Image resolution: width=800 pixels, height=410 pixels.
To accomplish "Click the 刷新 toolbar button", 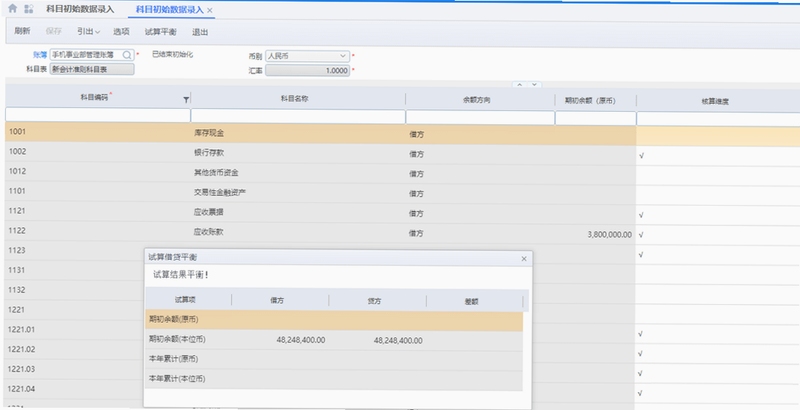I will coord(22,31).
